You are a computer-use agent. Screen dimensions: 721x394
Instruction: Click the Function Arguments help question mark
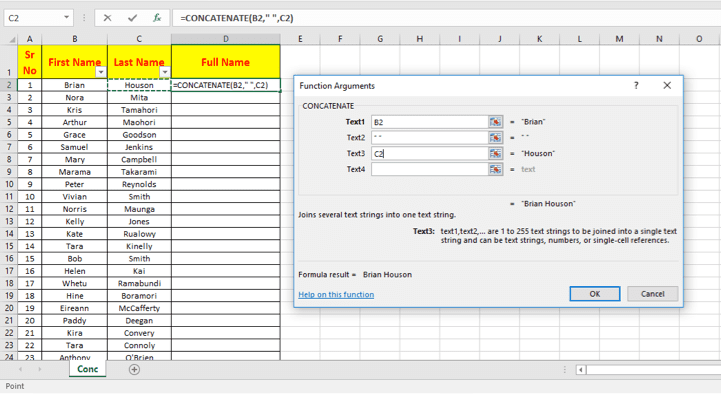(636, 86)
